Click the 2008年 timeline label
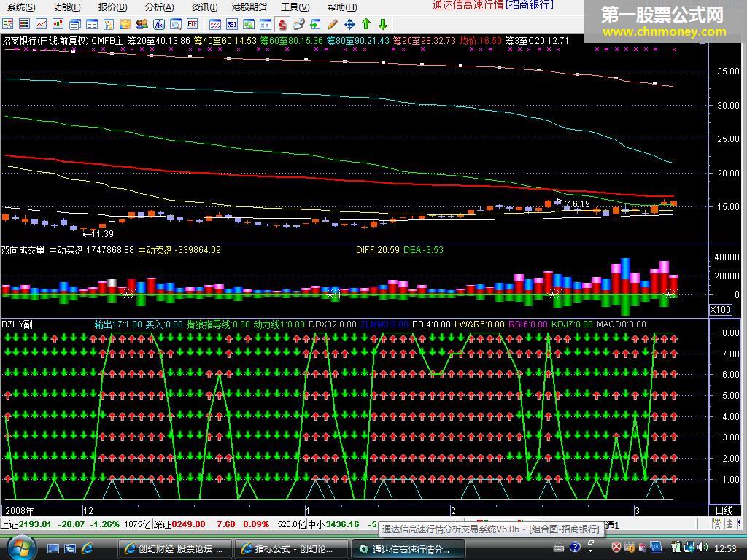 point(19,511)
